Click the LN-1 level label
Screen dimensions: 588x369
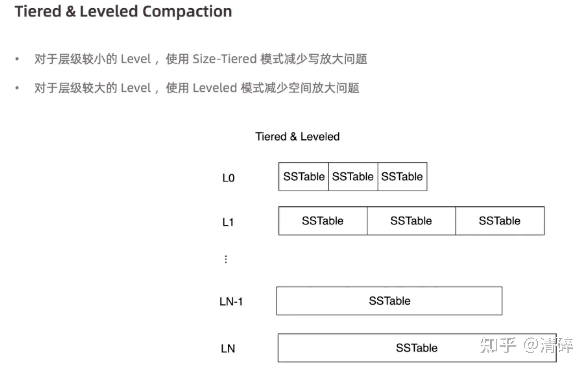point(231,301)
